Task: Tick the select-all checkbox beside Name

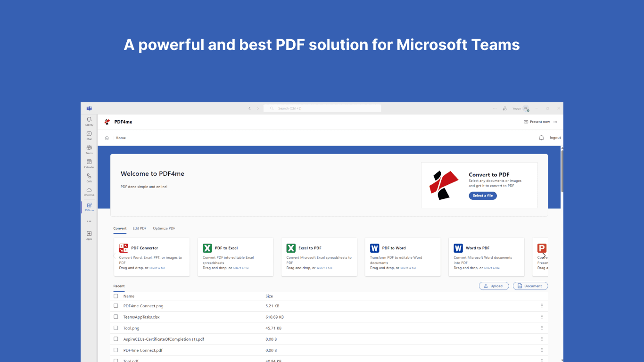Action: click(x=116, y=296)
